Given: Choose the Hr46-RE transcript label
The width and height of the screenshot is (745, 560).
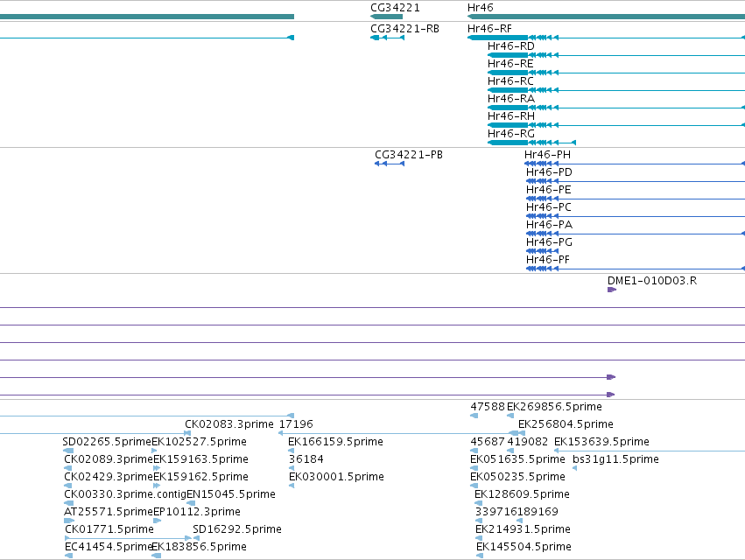Looking at the screenshot, I should coord(510,64).
